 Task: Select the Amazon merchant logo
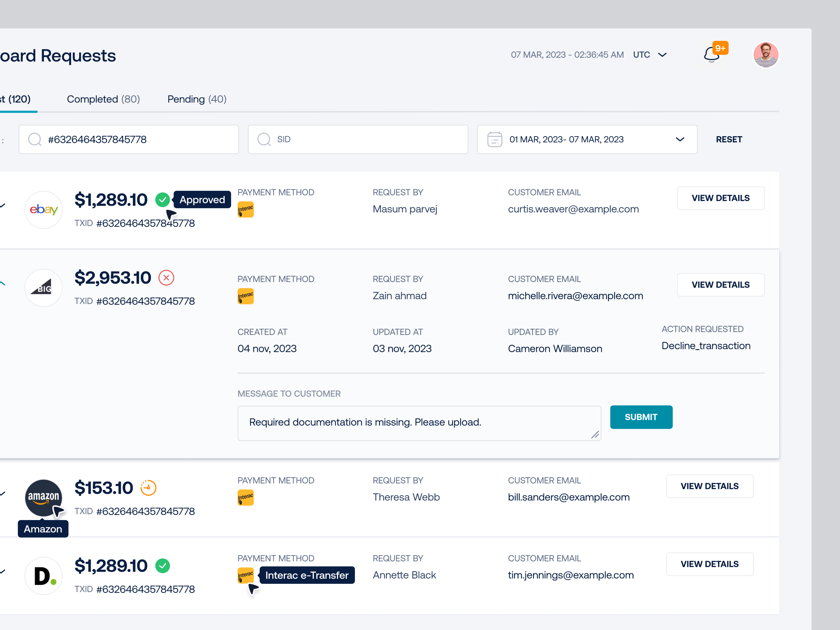point(43,497)
